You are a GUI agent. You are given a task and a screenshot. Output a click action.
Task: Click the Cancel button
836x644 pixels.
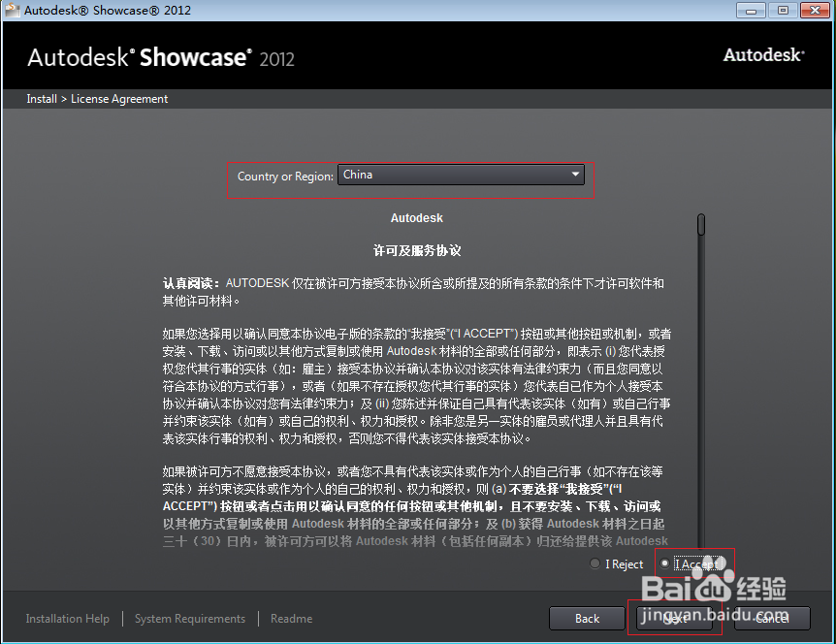click(772, 619)
